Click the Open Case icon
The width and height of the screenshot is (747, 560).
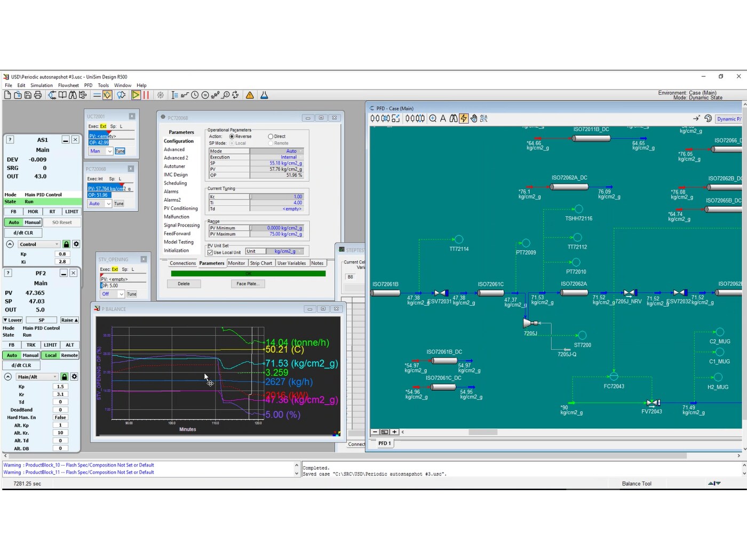pos(18,95)
